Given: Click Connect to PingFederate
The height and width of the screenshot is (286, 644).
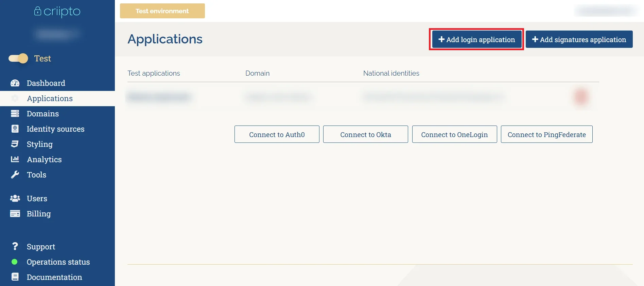Looking at the screenshot, I should (547, 134).
